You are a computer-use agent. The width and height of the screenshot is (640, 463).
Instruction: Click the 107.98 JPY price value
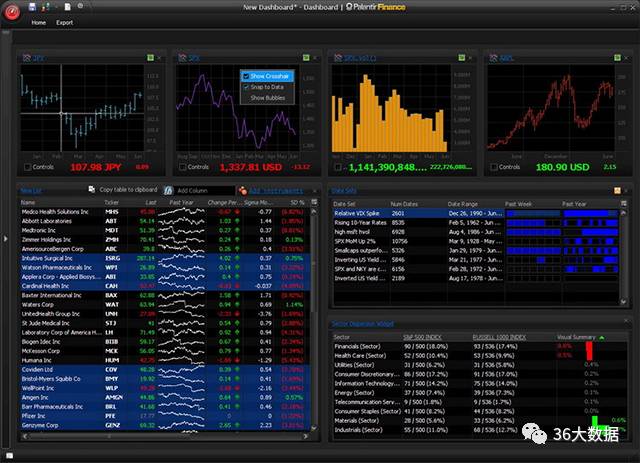point(96,167)
